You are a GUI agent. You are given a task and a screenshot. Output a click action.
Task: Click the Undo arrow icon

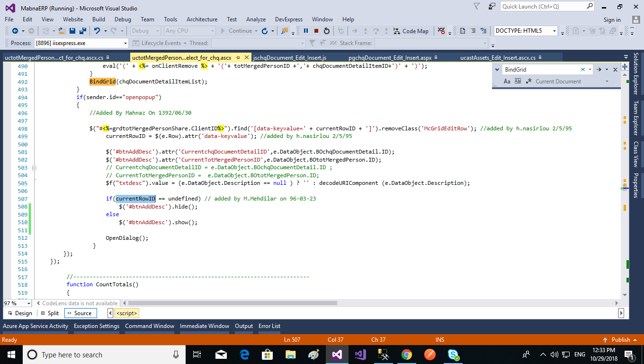[97, 31]
